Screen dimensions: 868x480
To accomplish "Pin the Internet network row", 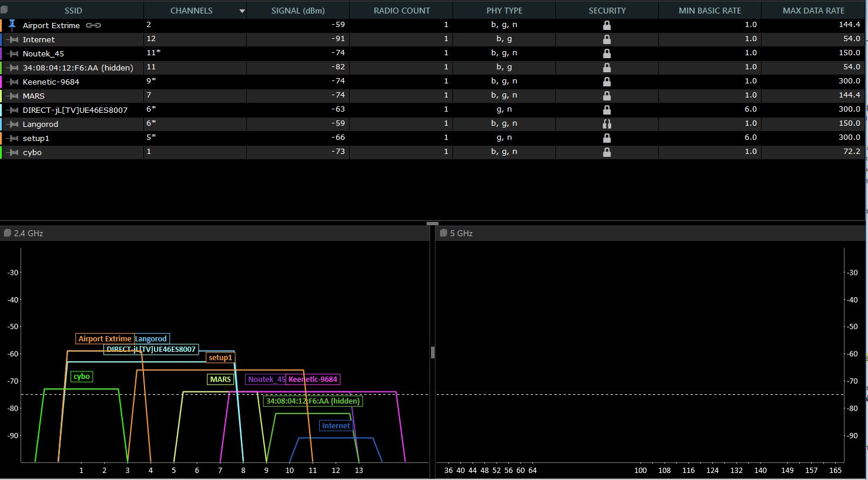I will (x=12, y=39).
